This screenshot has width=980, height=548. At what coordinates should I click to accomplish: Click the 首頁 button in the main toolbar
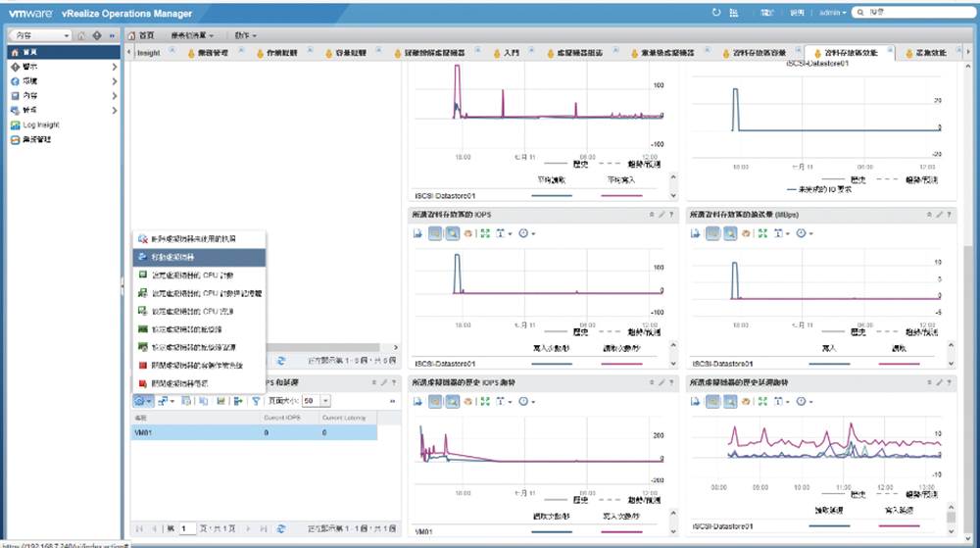pyautogui.click(x=141, y=35)
